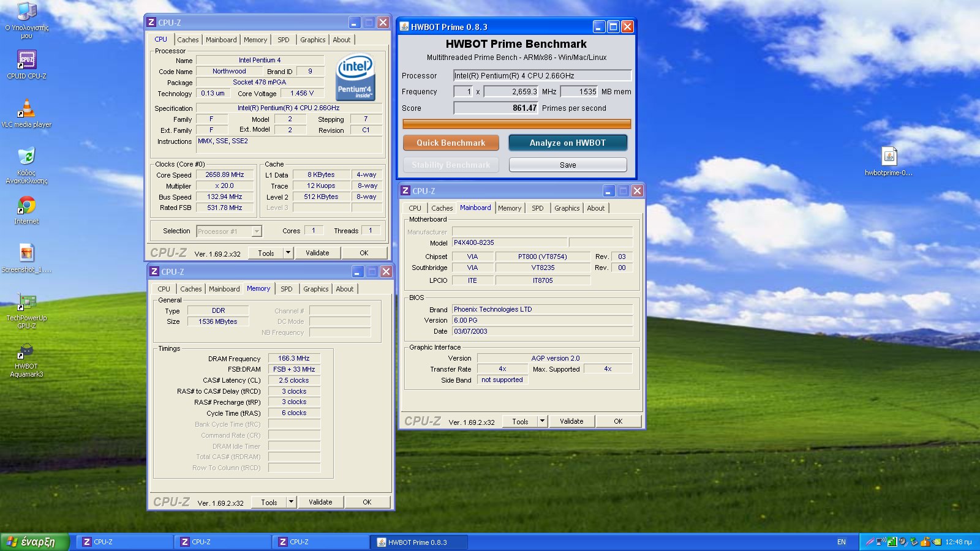The width and height of the screenshot is (980, 551).
Task: Click the Code Name value Northwood
Action: pos(229,71)
